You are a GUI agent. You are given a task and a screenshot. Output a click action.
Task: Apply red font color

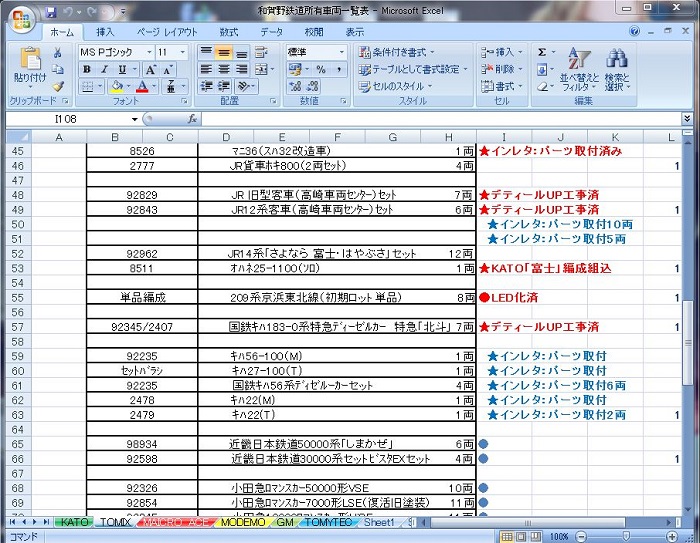click(142, 86)
